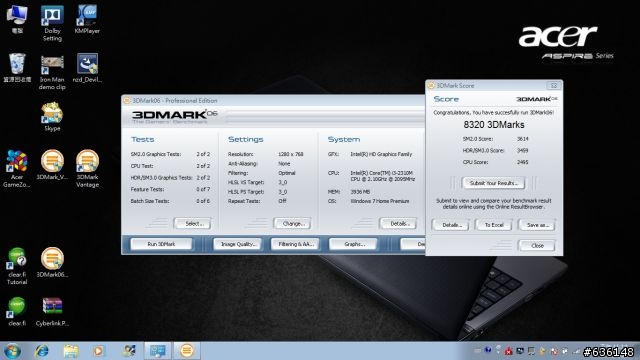Screen dimensions: 640x360
Task: Click the OS Windows 7 Home Premium text
Action: pos(380,201)
